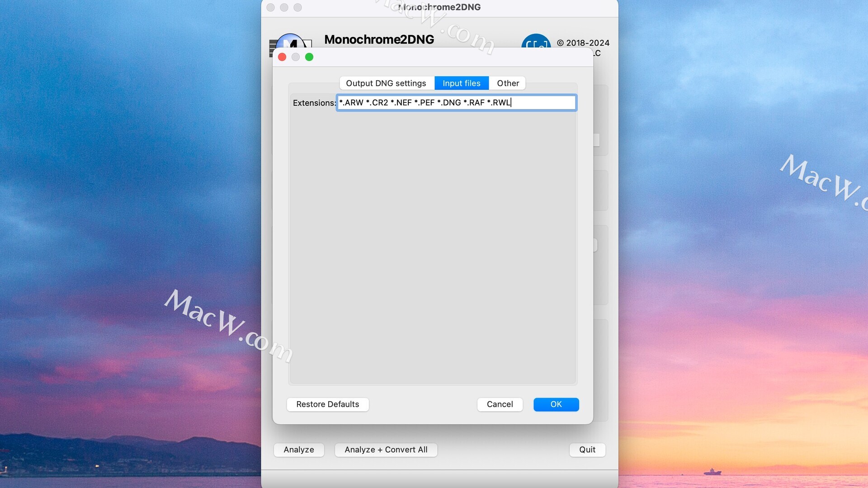Close the settings dialog with the red button

click(x=282, y=57)
